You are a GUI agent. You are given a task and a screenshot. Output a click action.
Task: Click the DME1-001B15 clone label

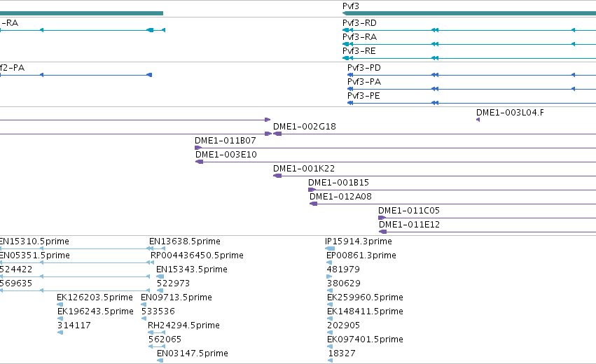coord(338,183)
